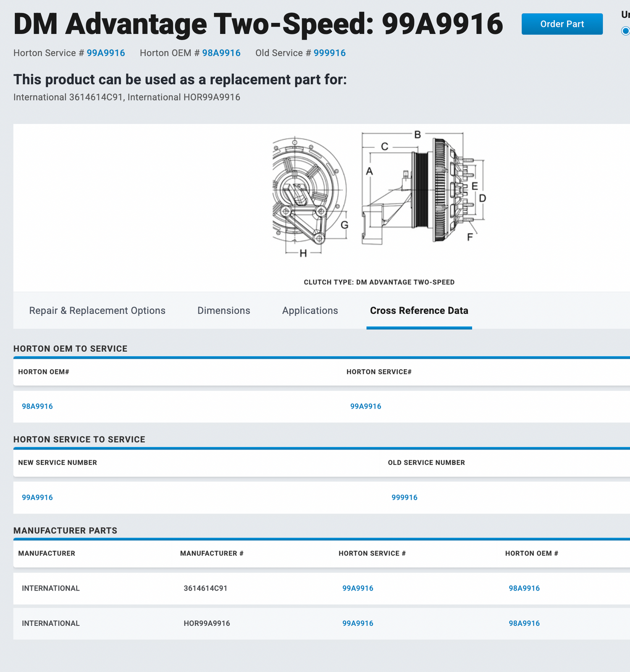Open Horton Service # link in HOR99A9916 row
Screen dimensions: 630x672
tap(357, 623)
